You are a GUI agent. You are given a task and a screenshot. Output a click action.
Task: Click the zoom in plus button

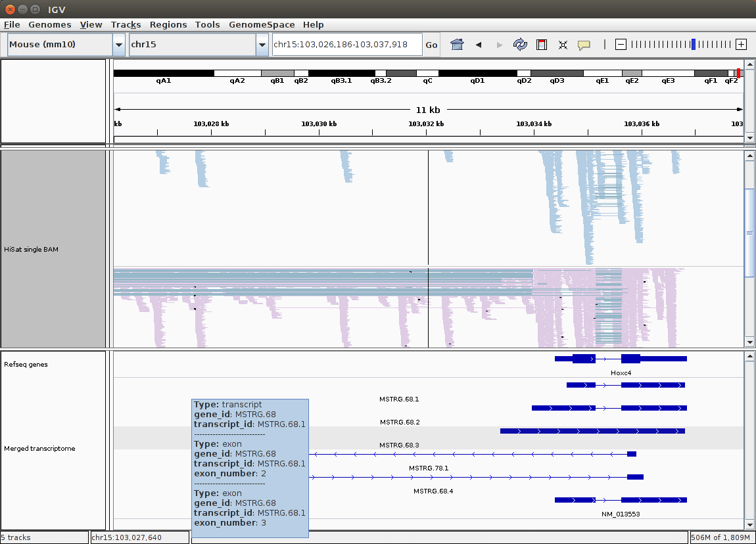tap(741, 45)
